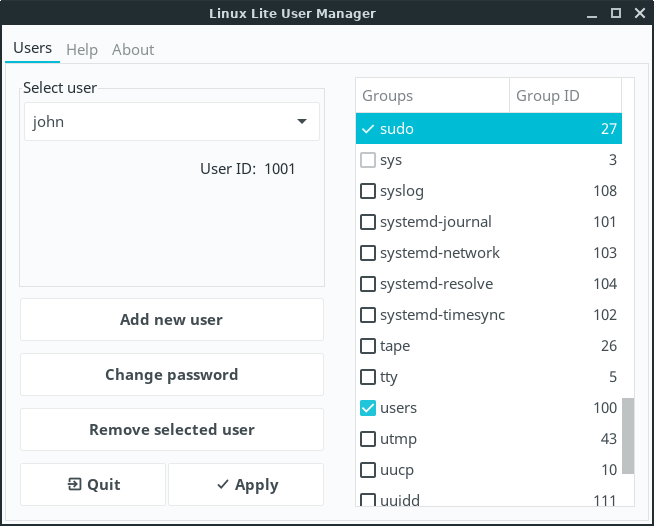Click the Quit button with exit icon
654x526 pixels.
pos(93,485)
